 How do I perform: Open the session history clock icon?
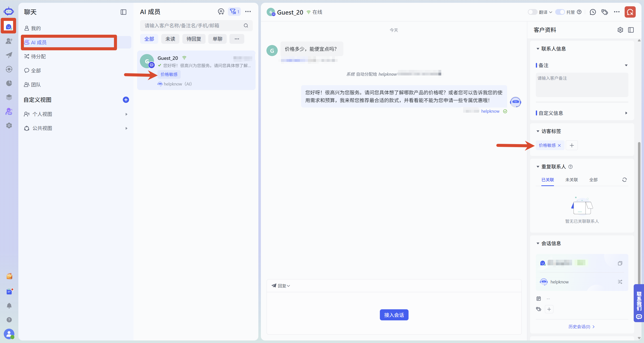[593, 12]
